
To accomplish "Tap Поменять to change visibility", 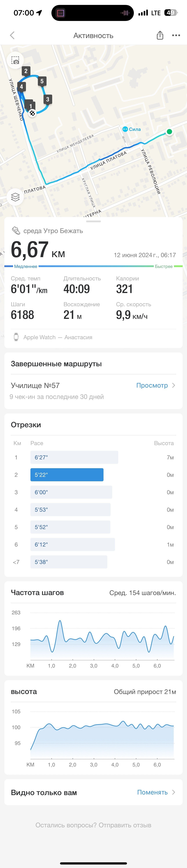I will click(152, 792).
